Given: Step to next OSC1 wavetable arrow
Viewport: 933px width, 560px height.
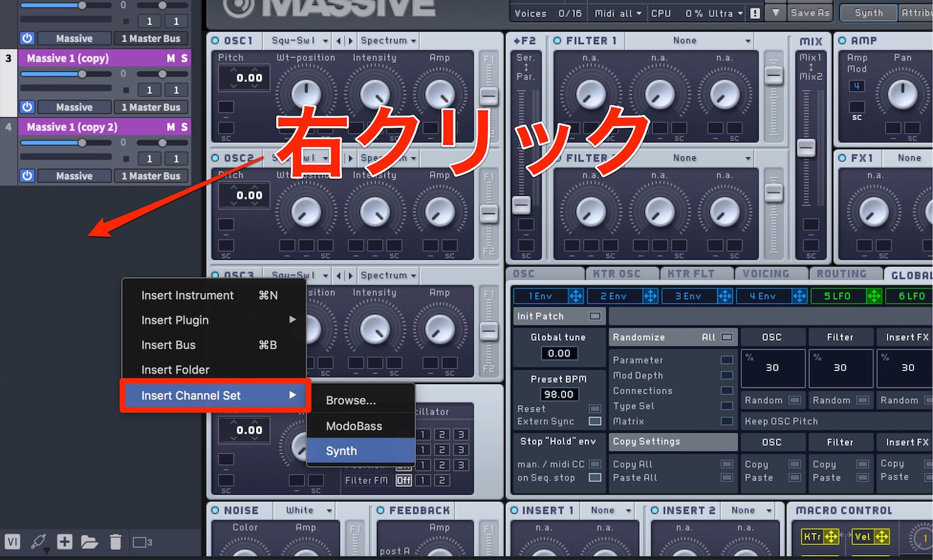Looking at the screenshot, I should pyautogui.click(x=351, y=41).
